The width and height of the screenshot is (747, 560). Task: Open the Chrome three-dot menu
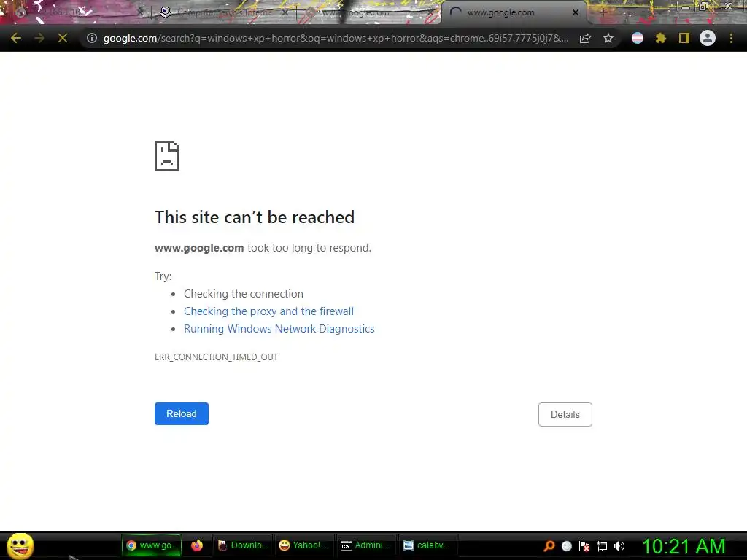pyautogui.click(x=731, y=38)
